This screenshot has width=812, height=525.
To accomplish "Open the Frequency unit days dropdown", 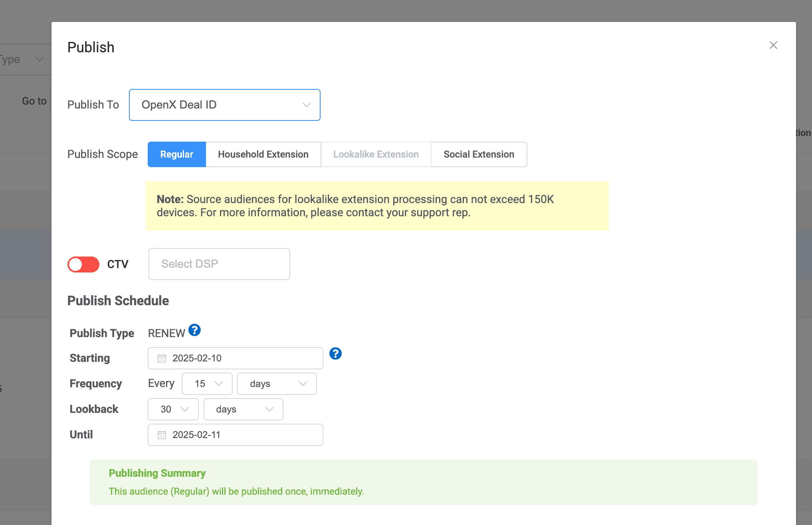I will [x=277, y=384].
